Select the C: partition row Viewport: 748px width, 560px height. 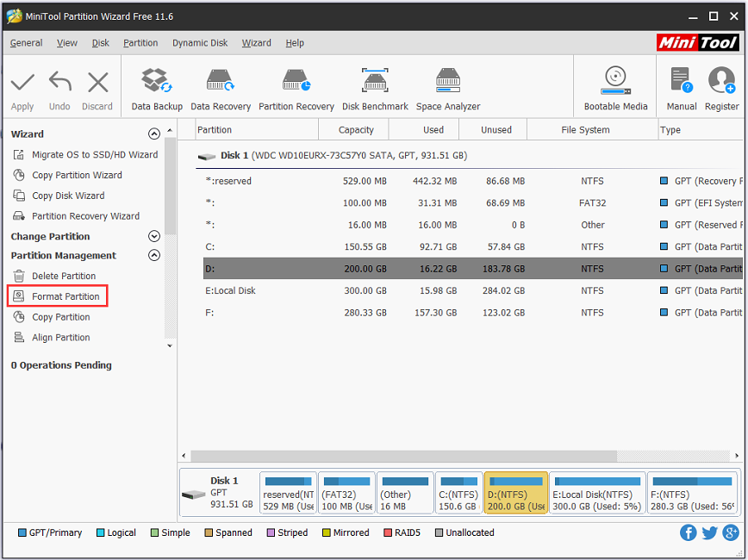tap(473, 246)
